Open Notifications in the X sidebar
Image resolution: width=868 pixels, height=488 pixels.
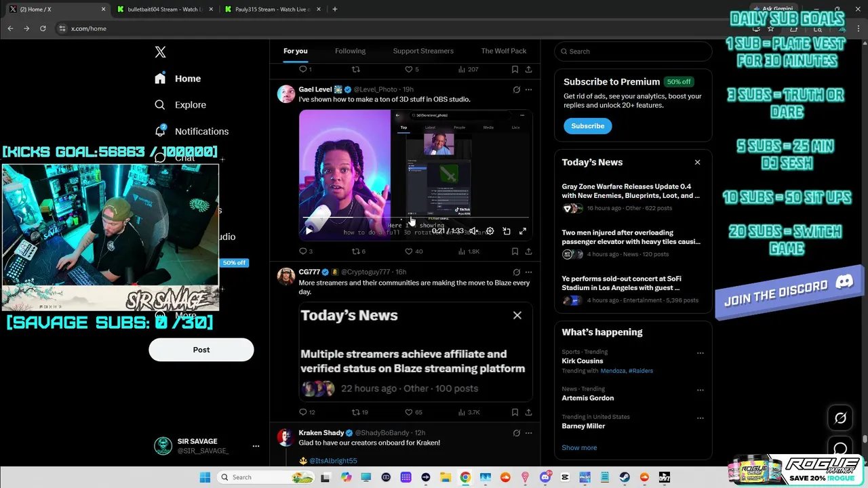[x=191, y=131]
